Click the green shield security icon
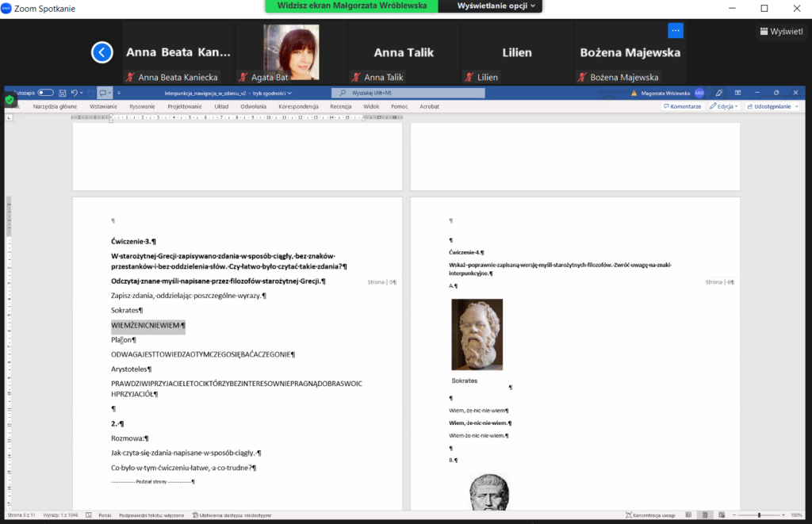This screenshot has height=524, width=812. (x=10, y=100)
